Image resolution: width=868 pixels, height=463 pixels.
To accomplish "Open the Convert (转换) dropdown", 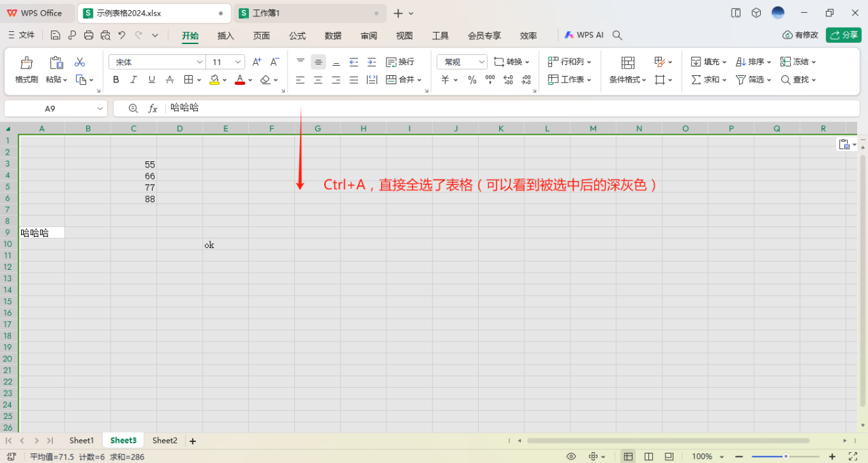I will (511, 62).
